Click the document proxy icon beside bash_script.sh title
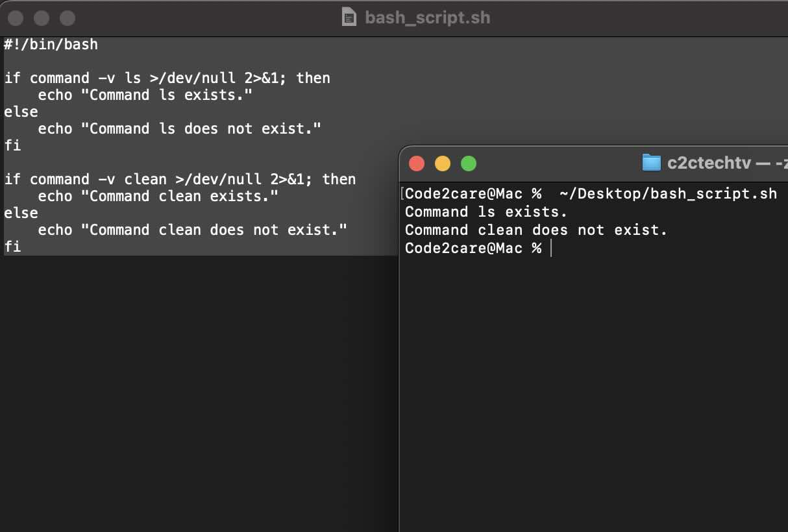Viewport: 788px width, 532px height. point(348,18)
